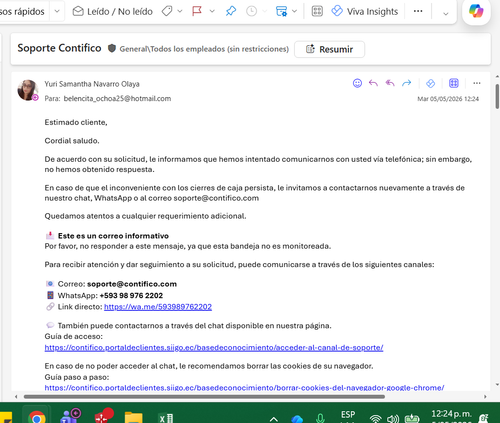
Task: Click the vertical scrollbar thumb of message
Action: (497, 96)
